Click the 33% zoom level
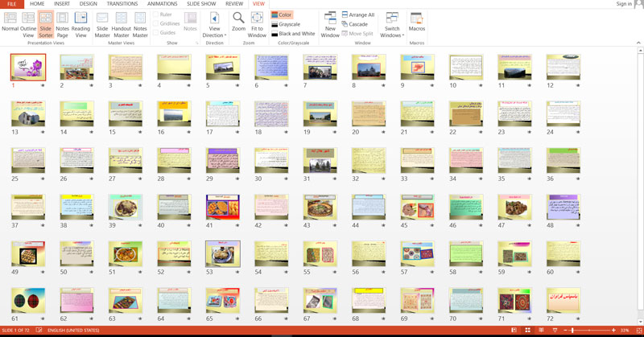Viewport: 644px width, 337px height. [x=625, y=330]
